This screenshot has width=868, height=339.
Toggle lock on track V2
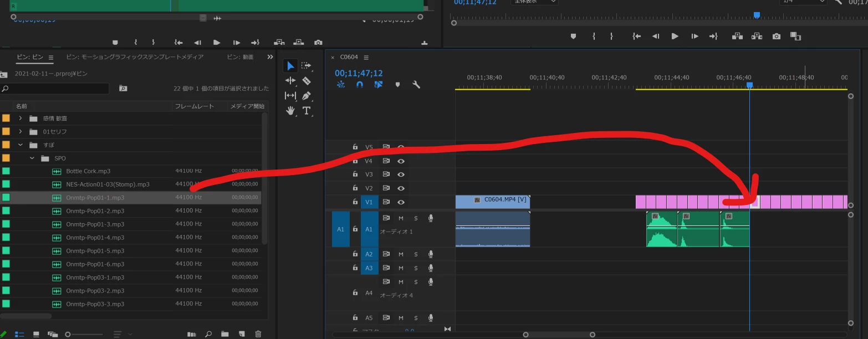tap(355, 188)
